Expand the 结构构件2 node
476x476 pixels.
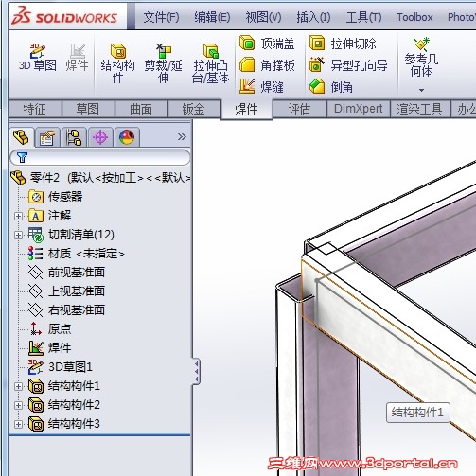(18, 405)
